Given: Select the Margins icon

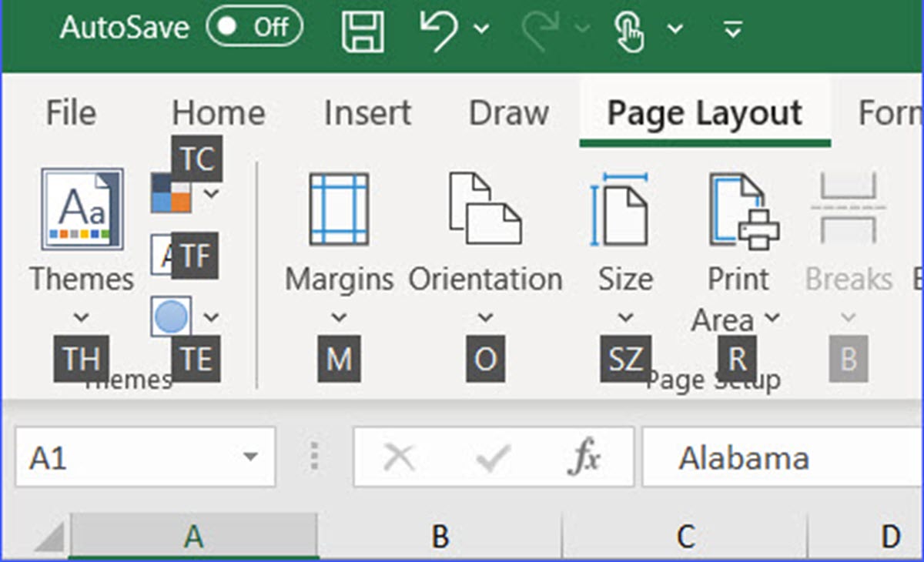Looking at the screenshot, I should (x=339, y=208).
